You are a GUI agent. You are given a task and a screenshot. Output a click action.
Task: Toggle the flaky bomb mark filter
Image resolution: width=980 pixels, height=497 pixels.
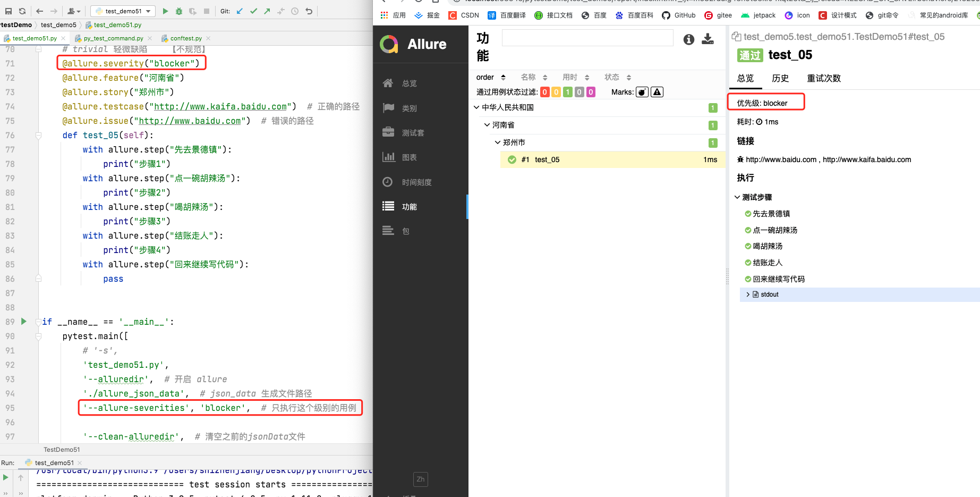coord(642,92)
